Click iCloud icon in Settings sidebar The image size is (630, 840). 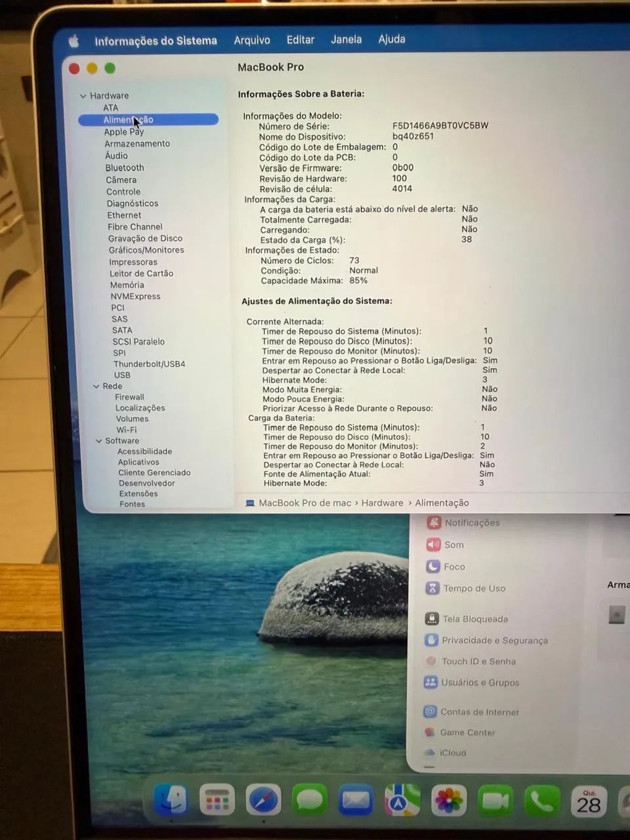(429, 753)
